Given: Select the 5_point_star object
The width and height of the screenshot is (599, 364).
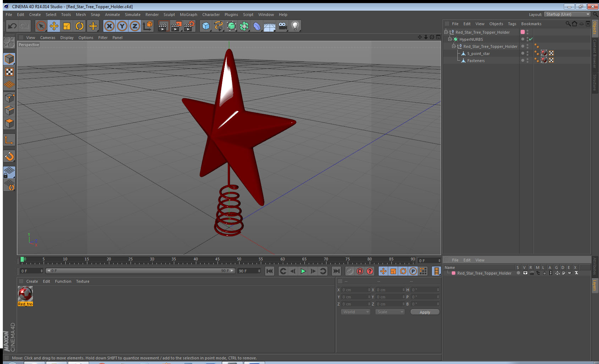Looking at the screenshot, I should coord(478,54).
